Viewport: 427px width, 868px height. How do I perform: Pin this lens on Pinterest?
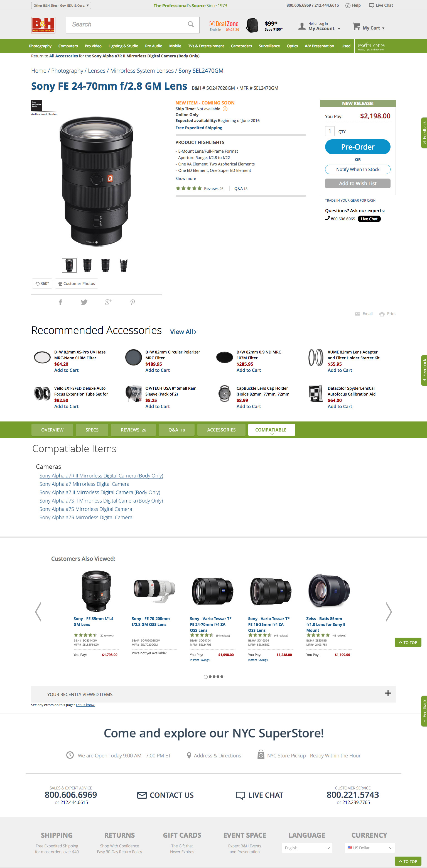click(133, 302)
